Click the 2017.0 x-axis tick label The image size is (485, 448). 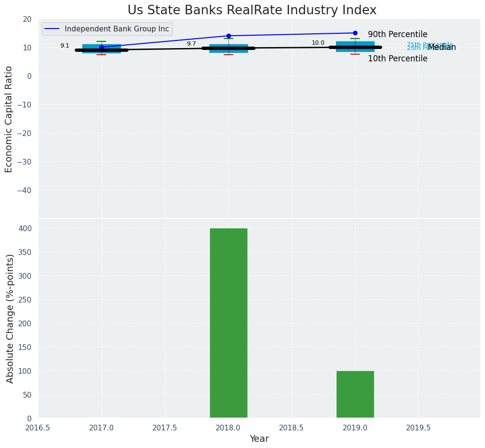point(101,428)
